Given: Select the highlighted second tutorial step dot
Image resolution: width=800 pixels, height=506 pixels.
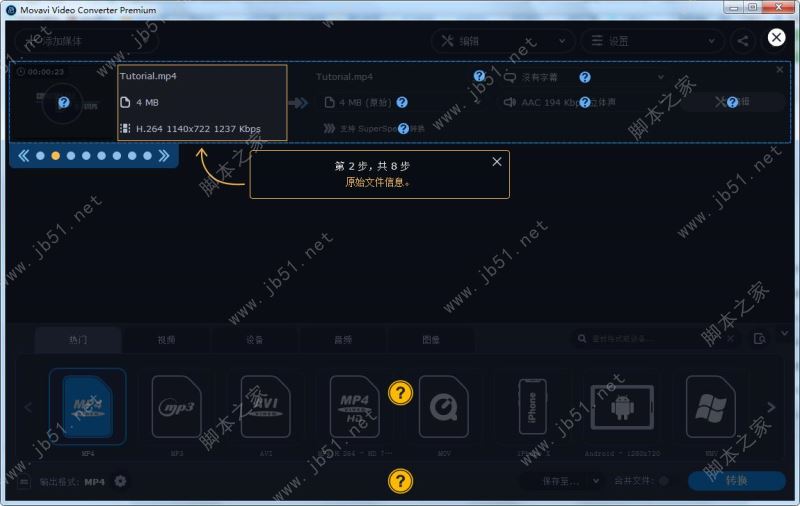Looking at the screenshot, I should (x=56, y=156).
